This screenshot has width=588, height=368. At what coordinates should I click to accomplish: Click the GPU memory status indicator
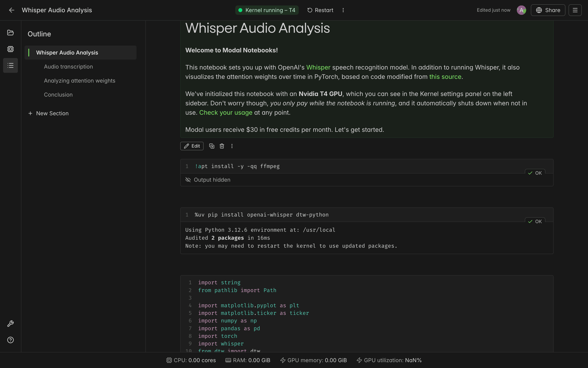coord(313,360)
